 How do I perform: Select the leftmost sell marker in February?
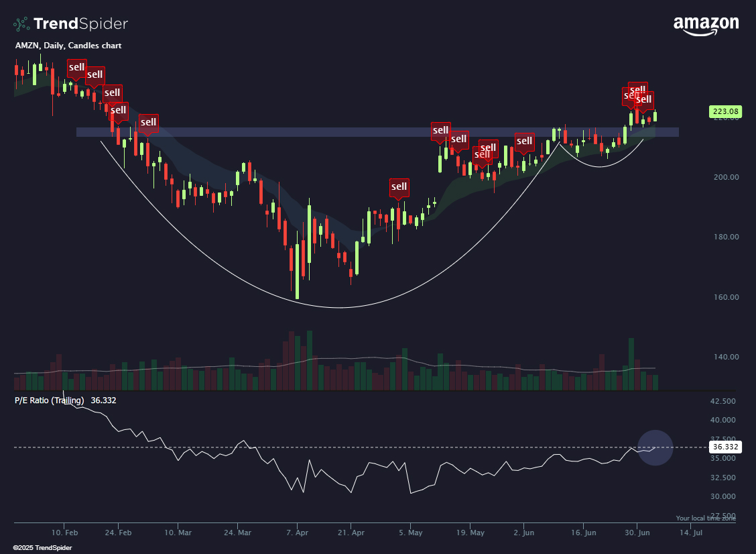tap(76, 68)
